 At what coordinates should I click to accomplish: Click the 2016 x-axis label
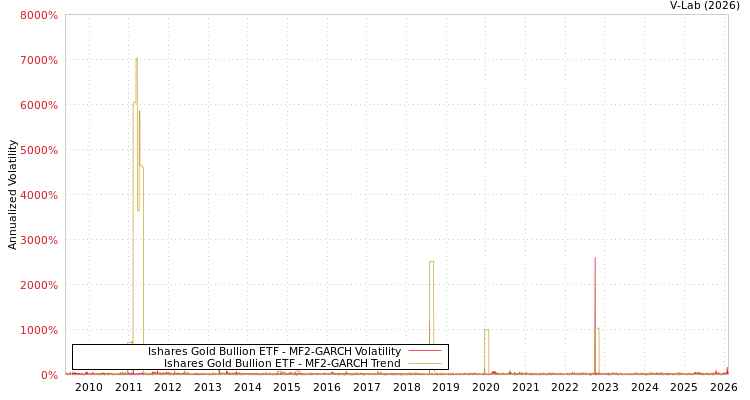point(327,387)
